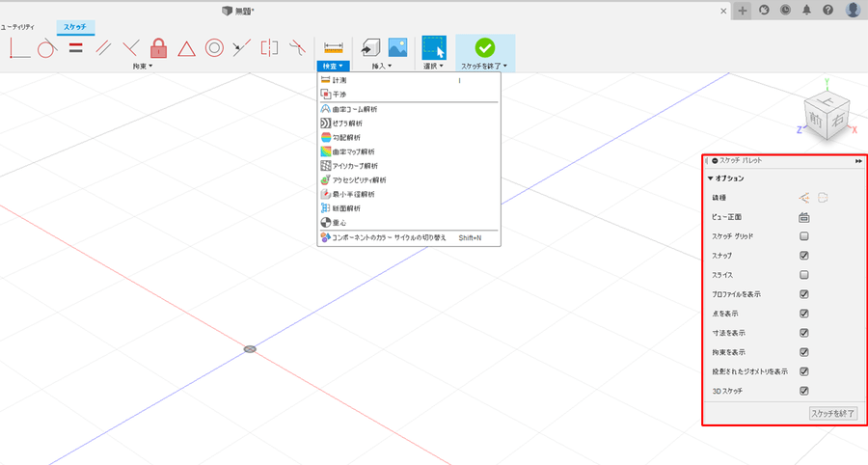Click the construction line type icon in palette
Image resolution: width=868 pixels, height=465 pixels.
(824, 198)
